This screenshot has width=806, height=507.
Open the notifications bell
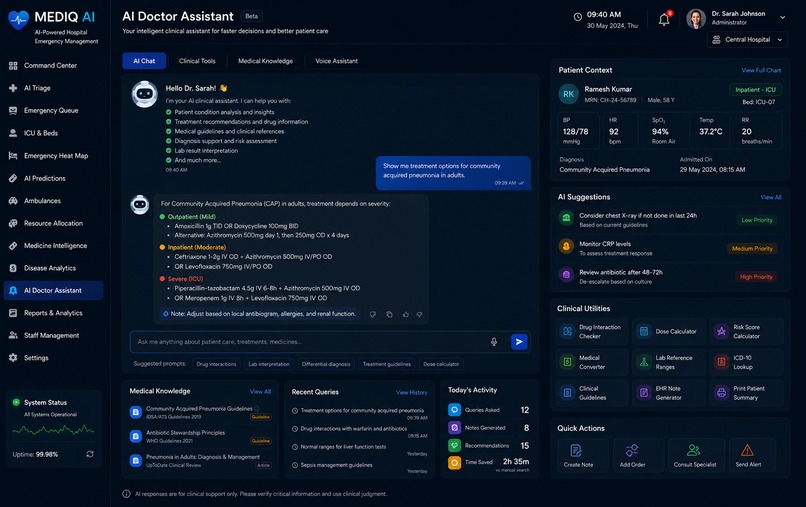point(664,20)
